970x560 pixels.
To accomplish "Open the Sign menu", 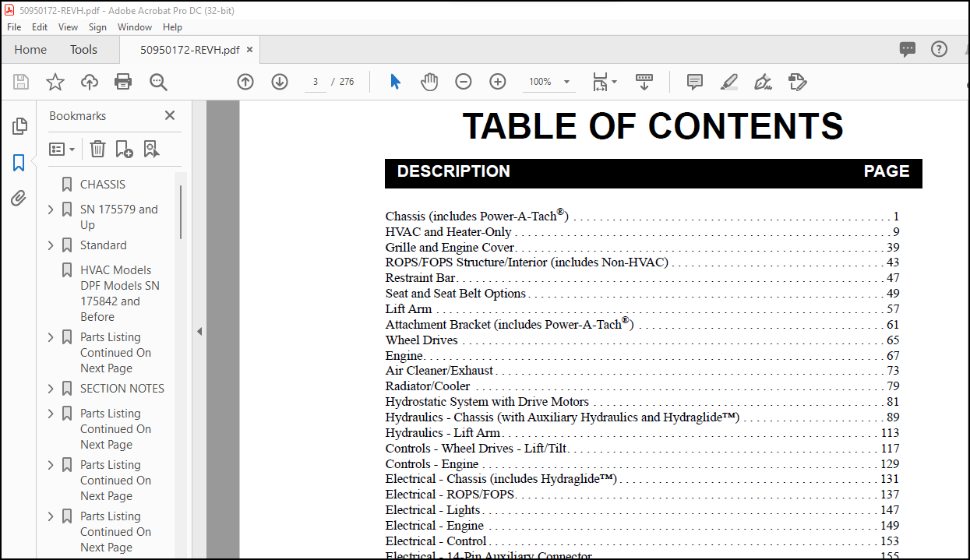I will tap(98, 27).
